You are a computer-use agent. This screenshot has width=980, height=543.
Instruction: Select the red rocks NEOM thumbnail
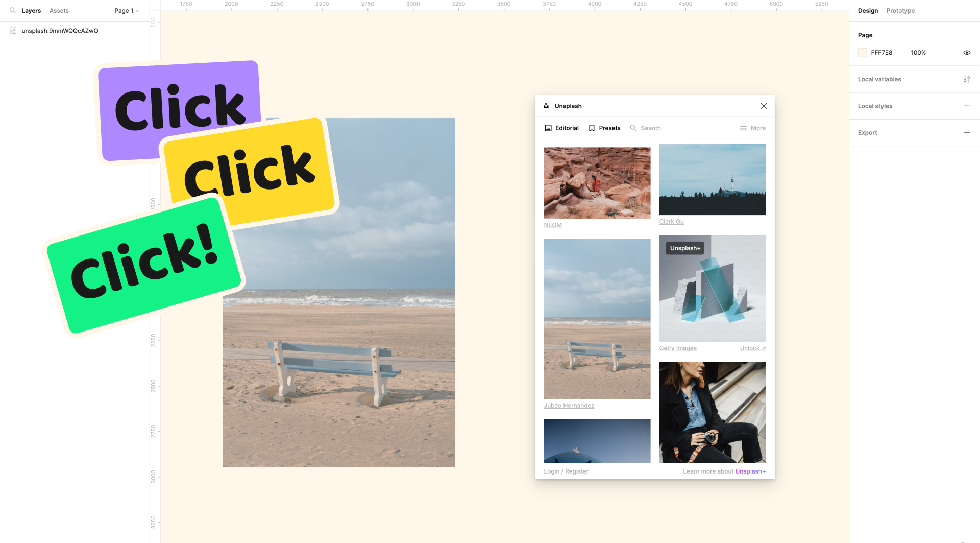(597, 183)
